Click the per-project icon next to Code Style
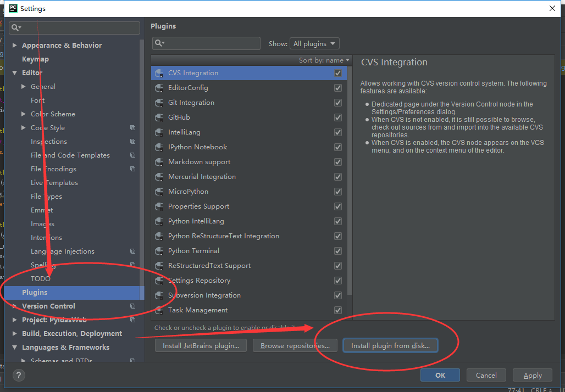The height and width of the screenshot is (392, 565). (132, 128)
